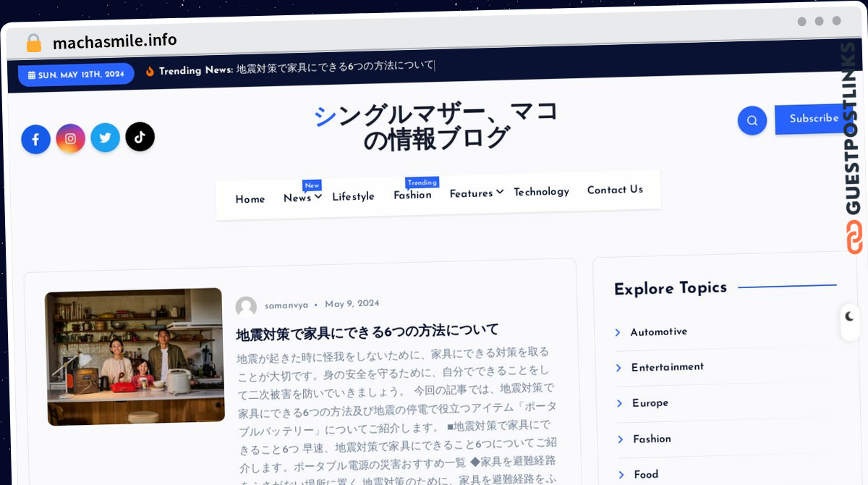Viewport: 868px width, 485px height.
Task: Click the blue search magnifier button
Action: (x=752, y=120)
